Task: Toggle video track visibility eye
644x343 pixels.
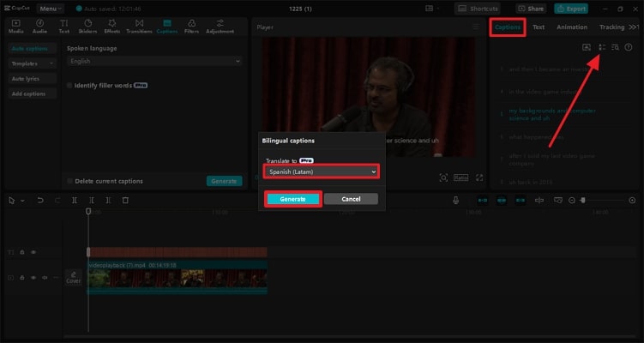Action: (x=33, y=278)
